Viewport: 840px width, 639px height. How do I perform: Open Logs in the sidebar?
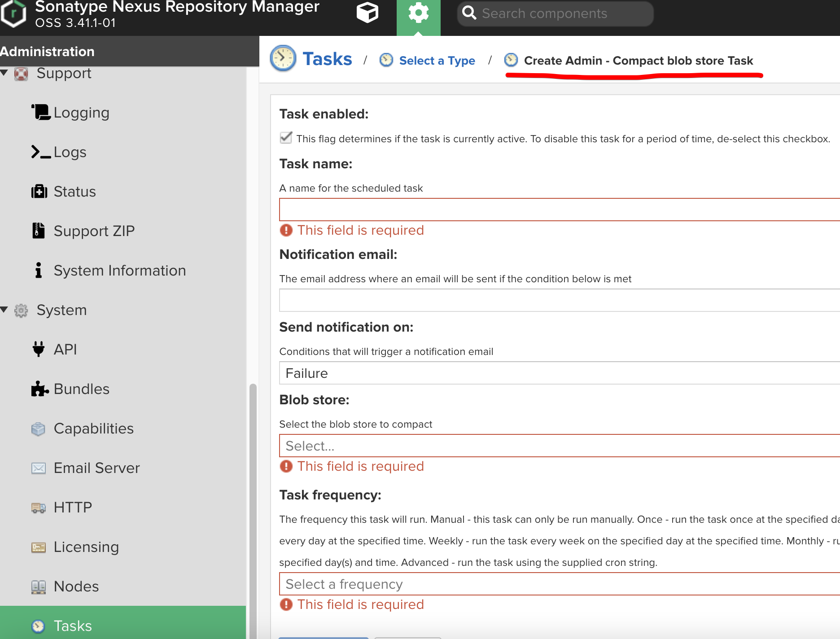tap(70, 152)
